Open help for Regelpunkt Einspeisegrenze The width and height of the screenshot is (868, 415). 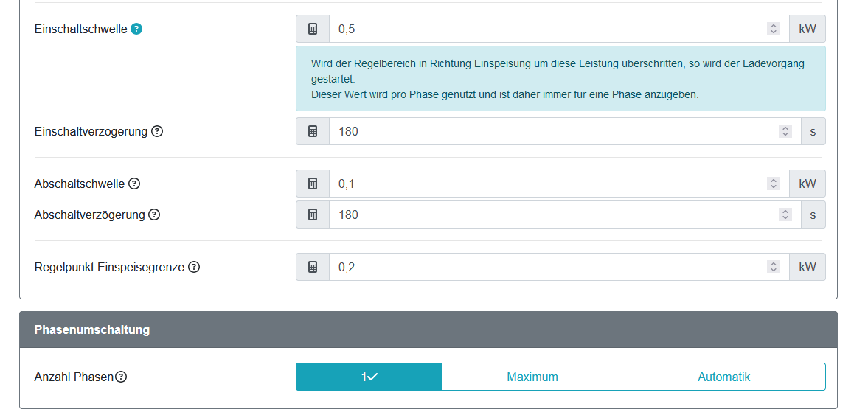(x=194, y=268)
